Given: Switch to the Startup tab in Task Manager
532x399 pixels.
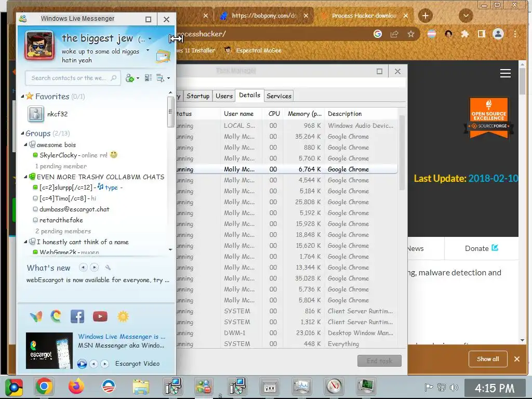Looking at the screenshot, I should tap(198, 96).
